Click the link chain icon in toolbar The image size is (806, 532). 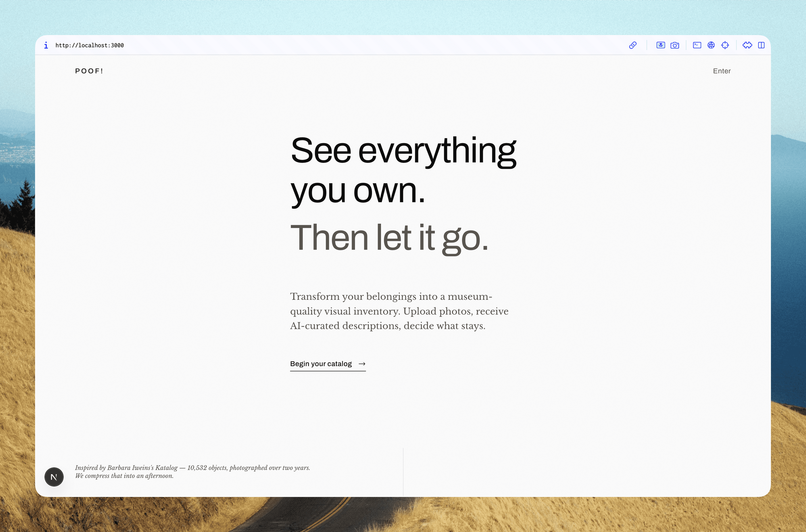(x=633, y=45)
